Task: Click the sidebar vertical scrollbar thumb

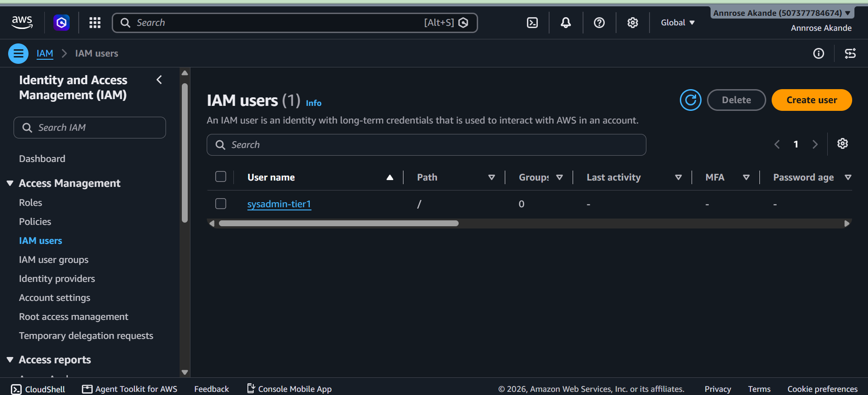Action: [185, 153]
